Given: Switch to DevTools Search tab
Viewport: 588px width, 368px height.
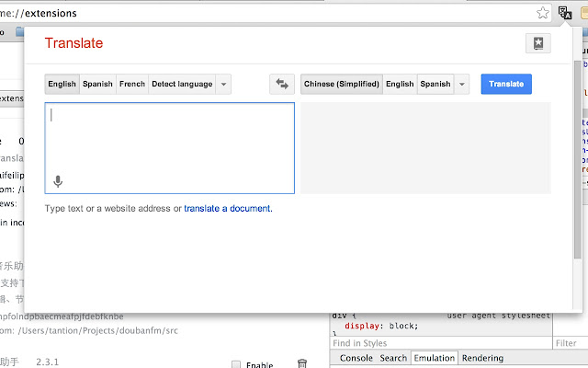Looking at the screenshot, I should click(393, 358).
